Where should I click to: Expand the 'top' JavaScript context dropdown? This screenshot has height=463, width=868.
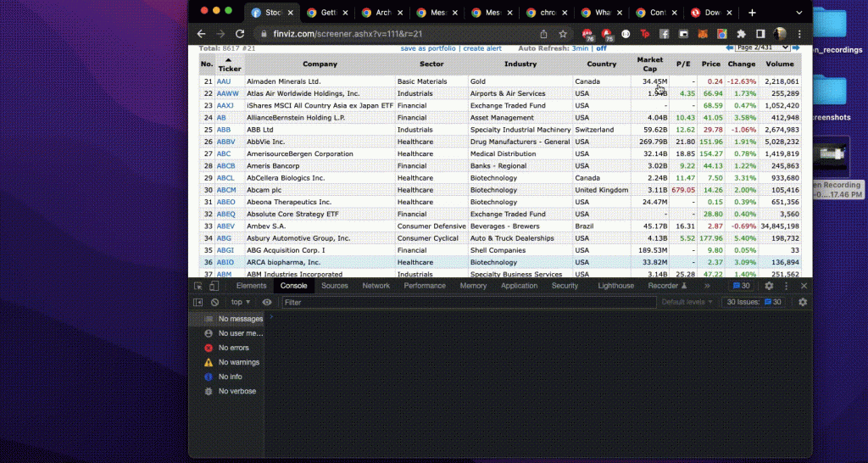[x=242, y=302]
